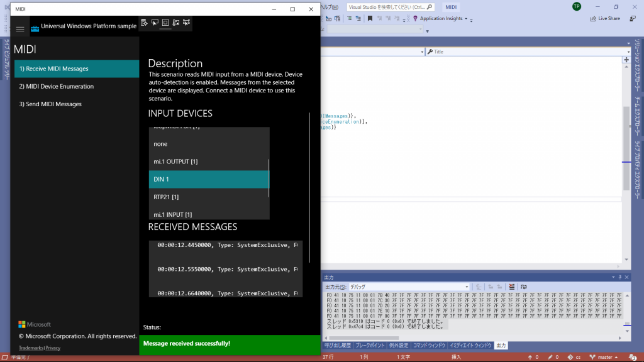Click the split editor plus icon

pos(626,60)
